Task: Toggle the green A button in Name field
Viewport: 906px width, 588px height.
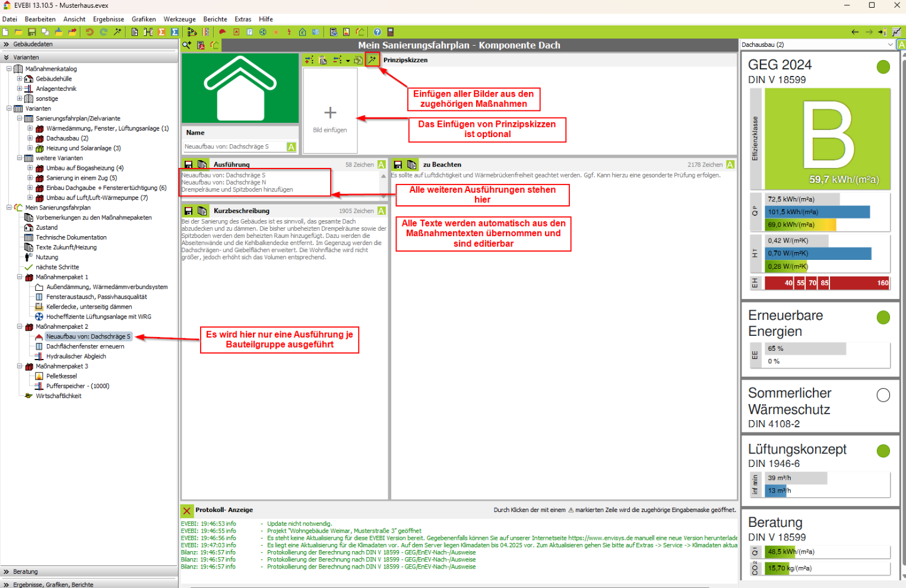Action: coord(292,147)
